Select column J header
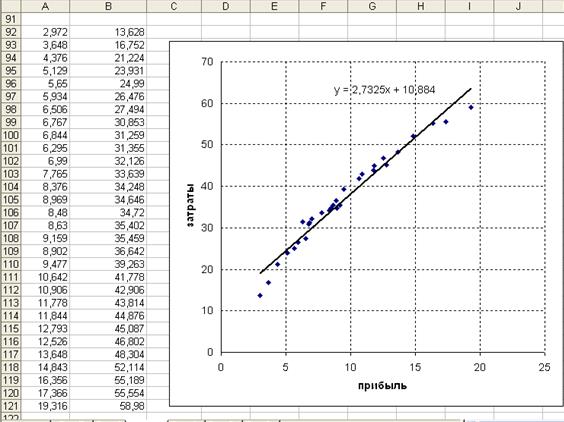Image resolution: width=564 pixels, height=422 pixels. coord(518,6)
